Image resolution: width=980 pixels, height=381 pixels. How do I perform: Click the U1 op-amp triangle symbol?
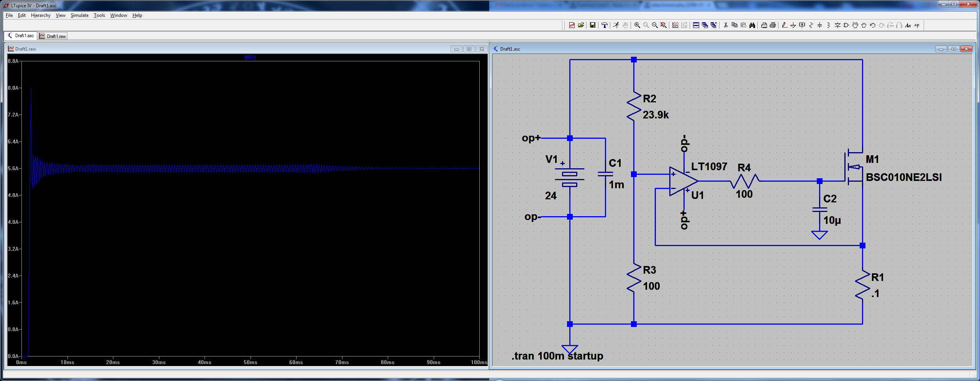(x=683, y=181)
